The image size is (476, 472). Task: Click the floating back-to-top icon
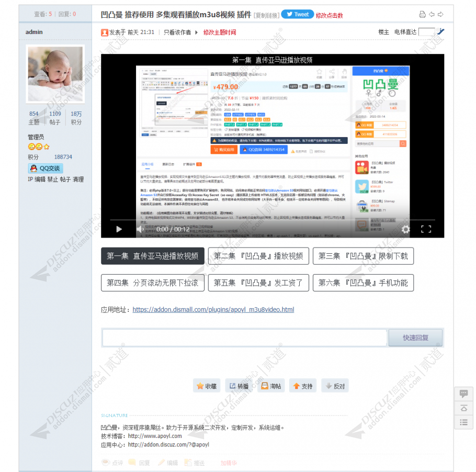463,408
